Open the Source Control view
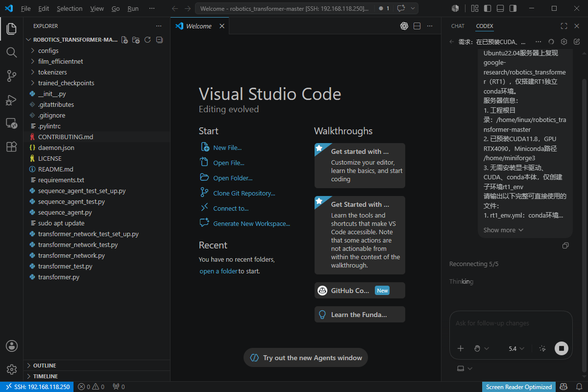Viewport: 588px width, 392px height. pos(11,75)
